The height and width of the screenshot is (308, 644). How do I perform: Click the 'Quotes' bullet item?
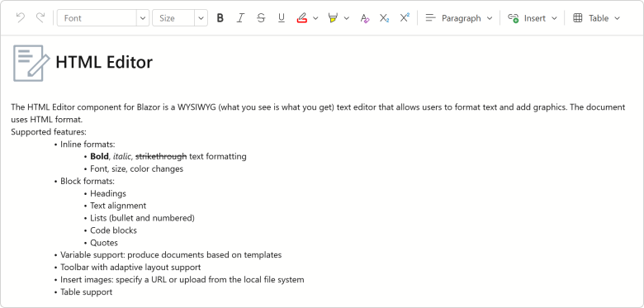[x=104, y=243]
